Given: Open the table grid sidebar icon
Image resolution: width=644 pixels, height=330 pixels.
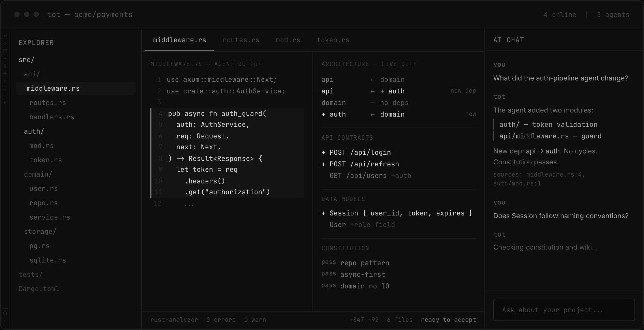Looking at the screenshot, I should [x=5, y=51].
